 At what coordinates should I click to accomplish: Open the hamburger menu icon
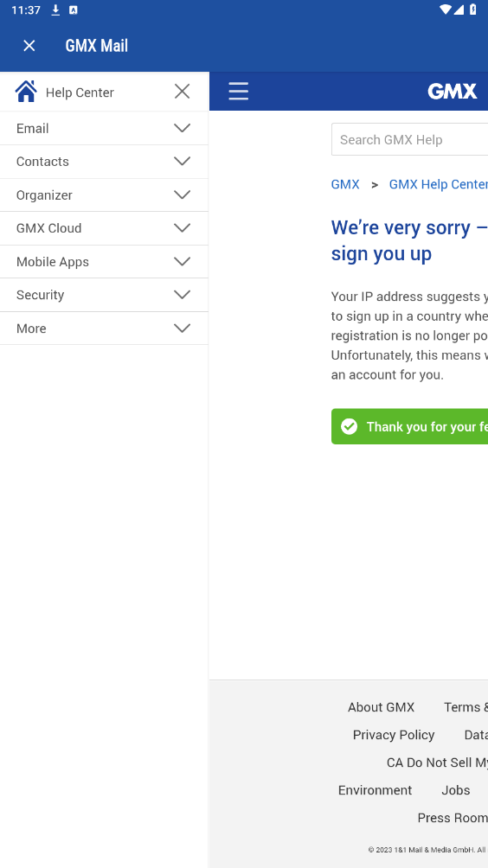[238, 91]
